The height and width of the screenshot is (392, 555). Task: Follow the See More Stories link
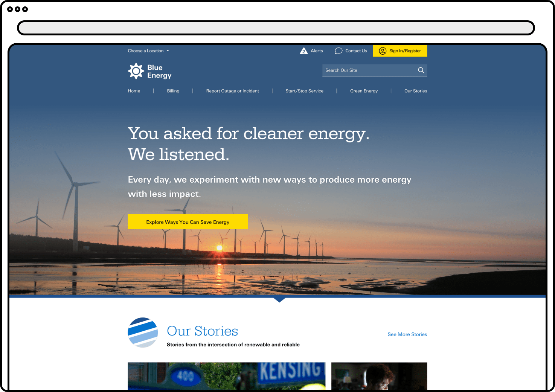[x=407, y=334]
